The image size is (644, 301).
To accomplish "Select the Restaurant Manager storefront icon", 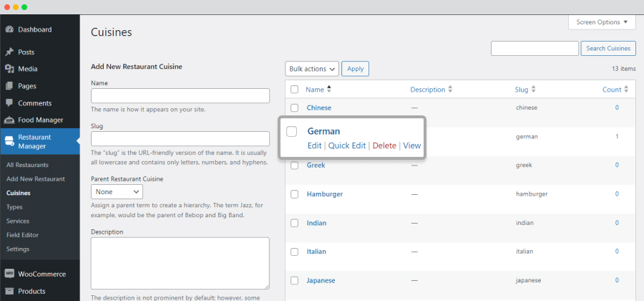I will point(9,141).
